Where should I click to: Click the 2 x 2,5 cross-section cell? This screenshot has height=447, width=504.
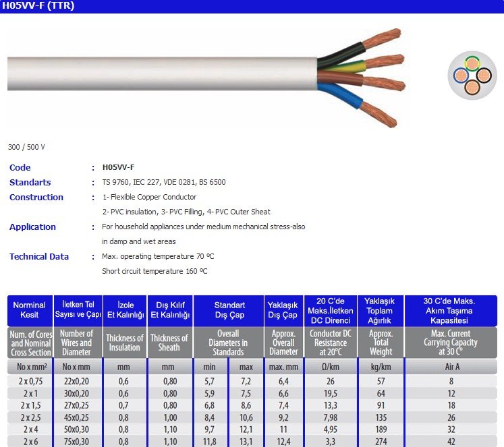[30, 417]
